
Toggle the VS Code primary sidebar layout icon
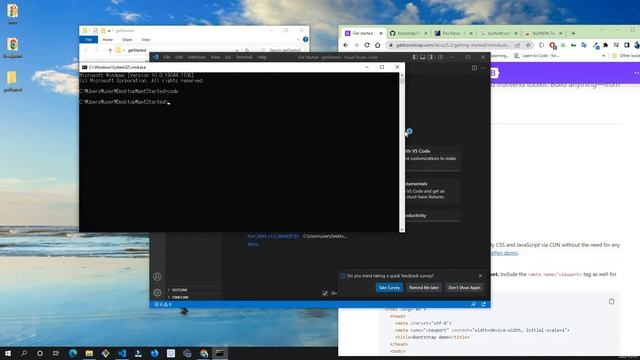pyautogui.click(x=415, y=57)
